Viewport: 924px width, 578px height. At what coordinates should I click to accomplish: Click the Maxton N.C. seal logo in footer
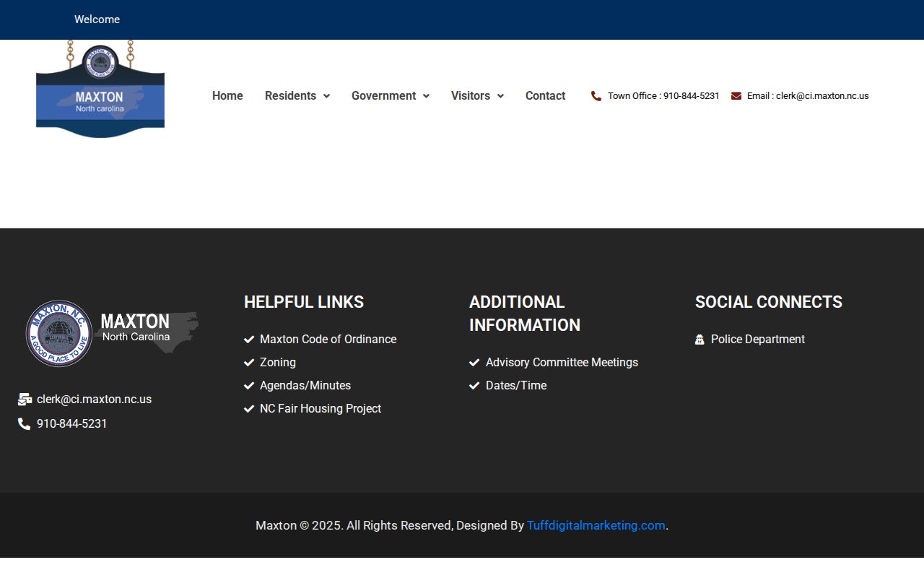coord(59,334)
